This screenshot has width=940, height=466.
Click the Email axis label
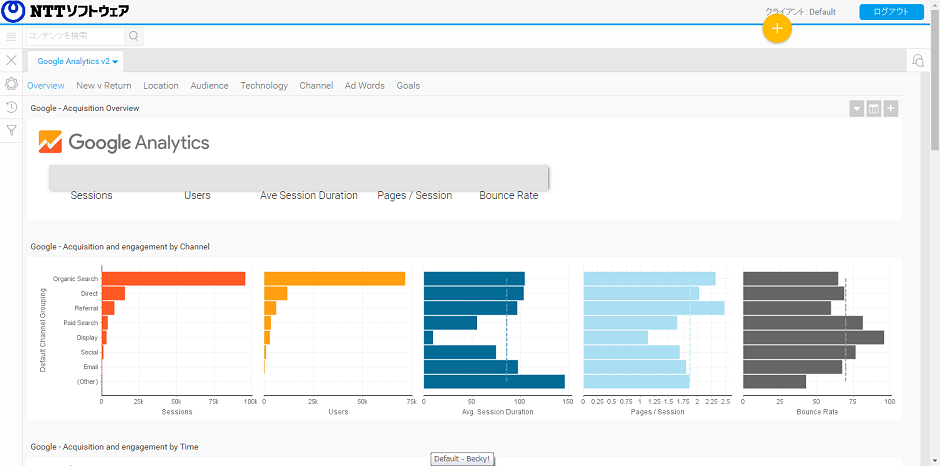[x=91, y=366]
